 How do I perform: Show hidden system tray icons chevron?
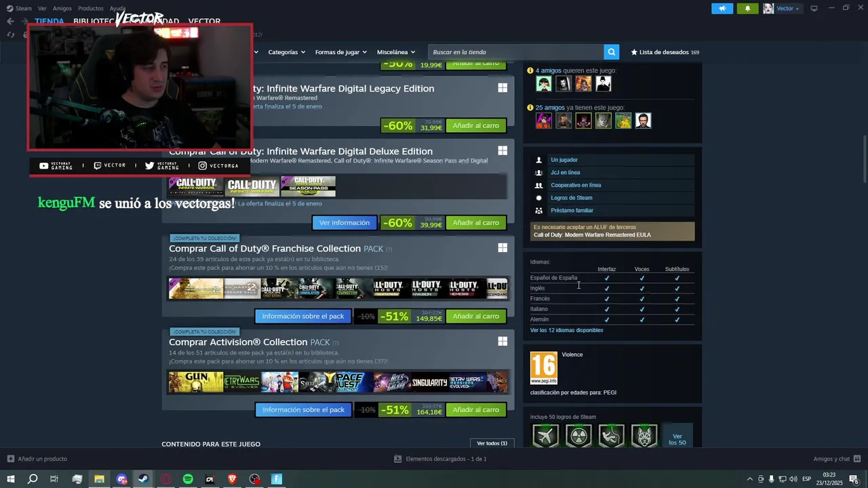749,479
